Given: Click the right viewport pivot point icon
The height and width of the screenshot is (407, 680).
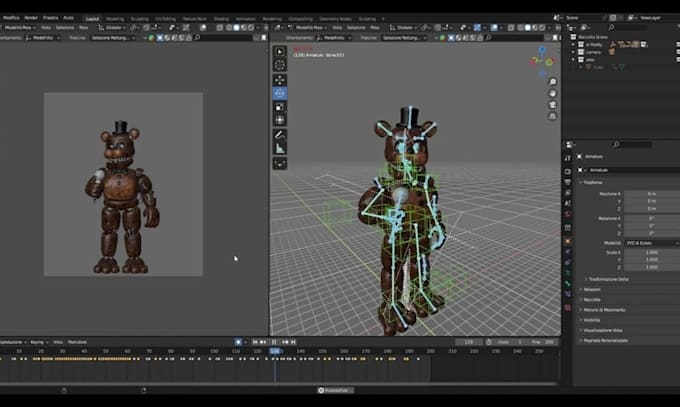Looking at the screenshot, I should pyautogui.click(x=427, y=27).
